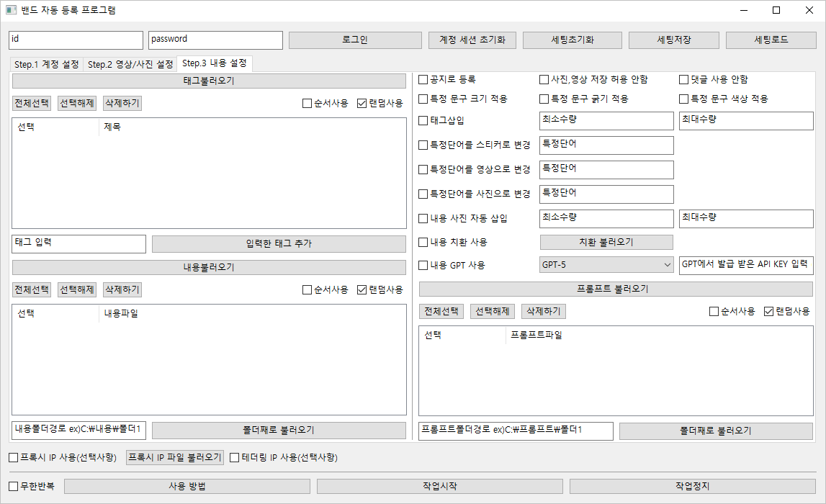Screen dimensions: 826x504
Task: Enable 내용 GPT 사용 checkbox
Action: [423, 265]
